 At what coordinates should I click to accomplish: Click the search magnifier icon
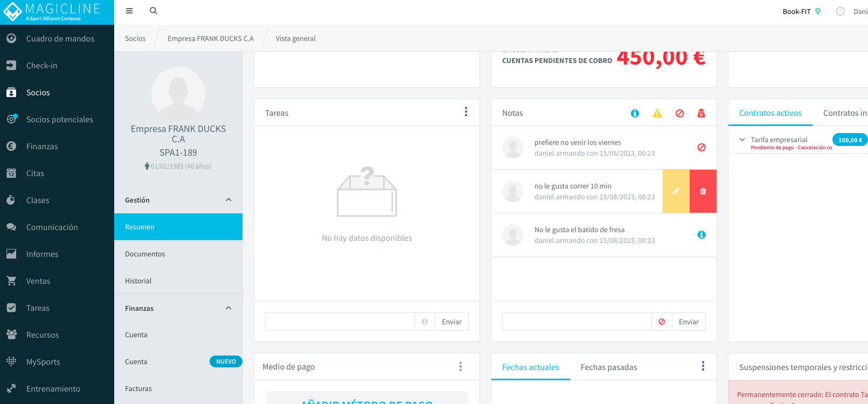(154, 11)
